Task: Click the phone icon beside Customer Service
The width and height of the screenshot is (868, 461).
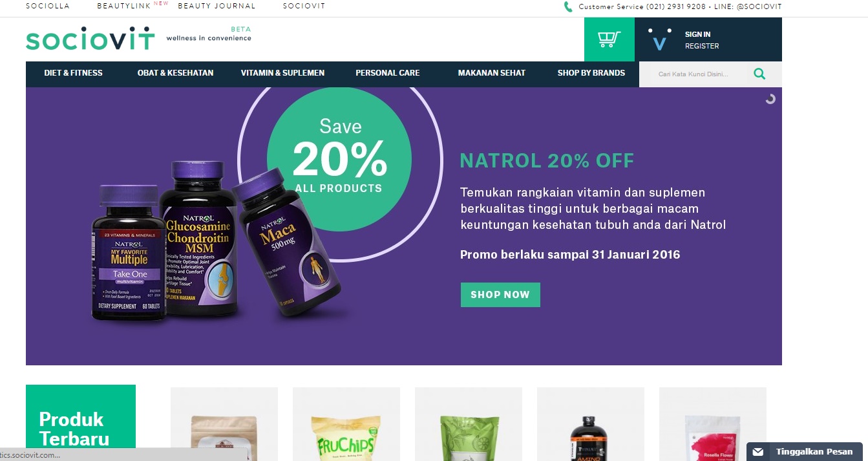Action: (568, 6)
